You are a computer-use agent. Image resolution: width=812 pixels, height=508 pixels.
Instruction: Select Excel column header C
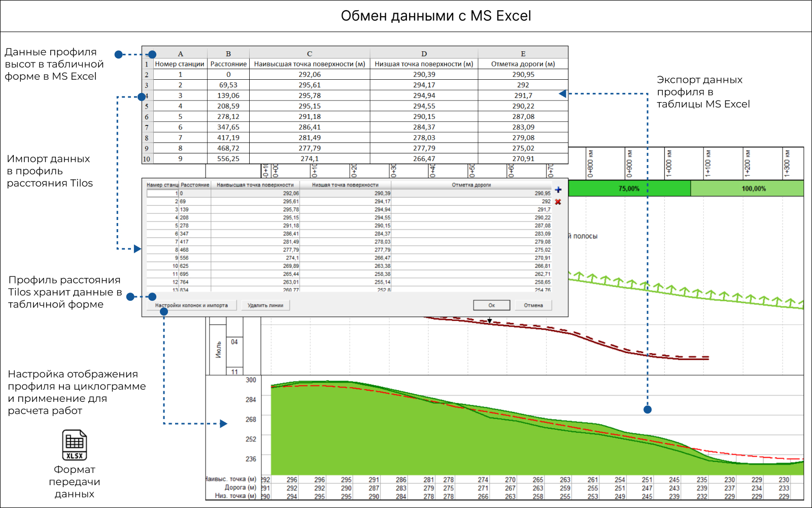(x=310, y=53)
